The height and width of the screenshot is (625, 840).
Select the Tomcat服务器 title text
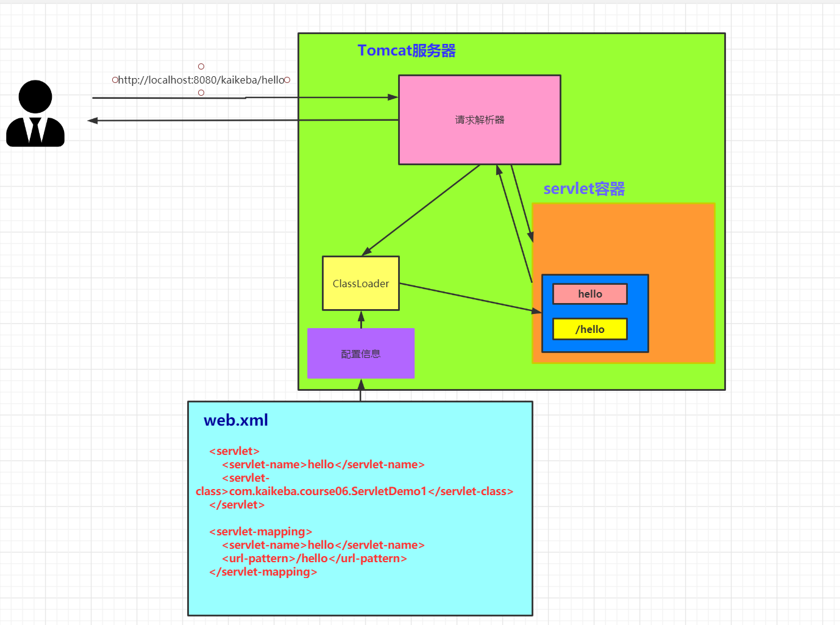click(x=407, y=51)
